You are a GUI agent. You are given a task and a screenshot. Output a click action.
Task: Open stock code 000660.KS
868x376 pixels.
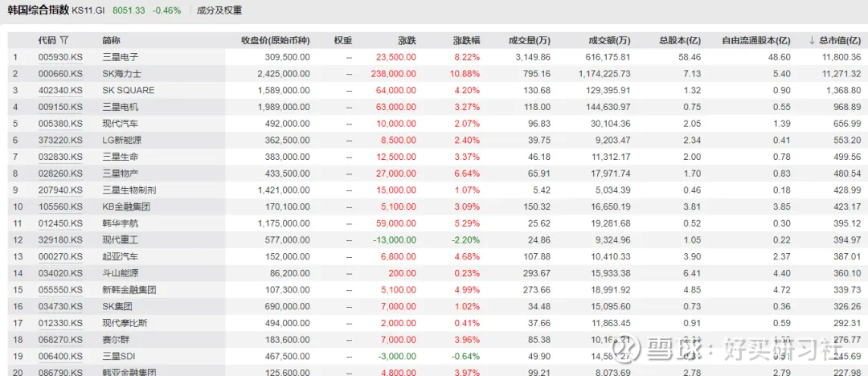[60, 74]
